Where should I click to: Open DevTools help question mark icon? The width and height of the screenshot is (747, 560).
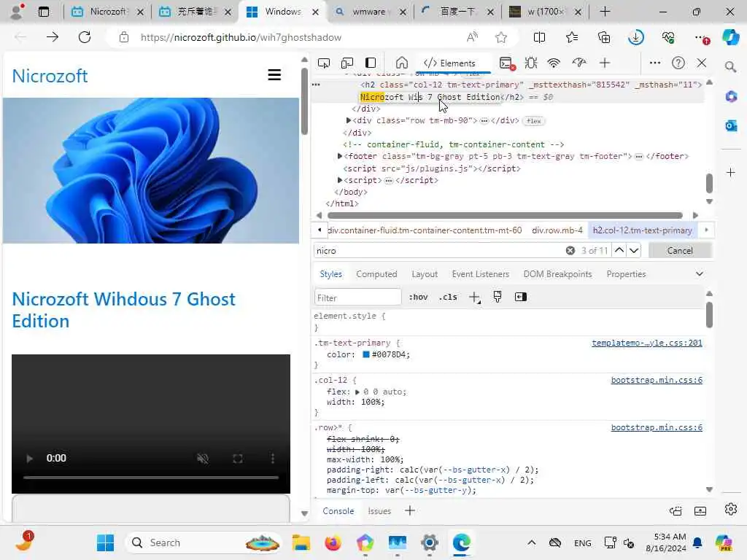[x=678, y=63]
